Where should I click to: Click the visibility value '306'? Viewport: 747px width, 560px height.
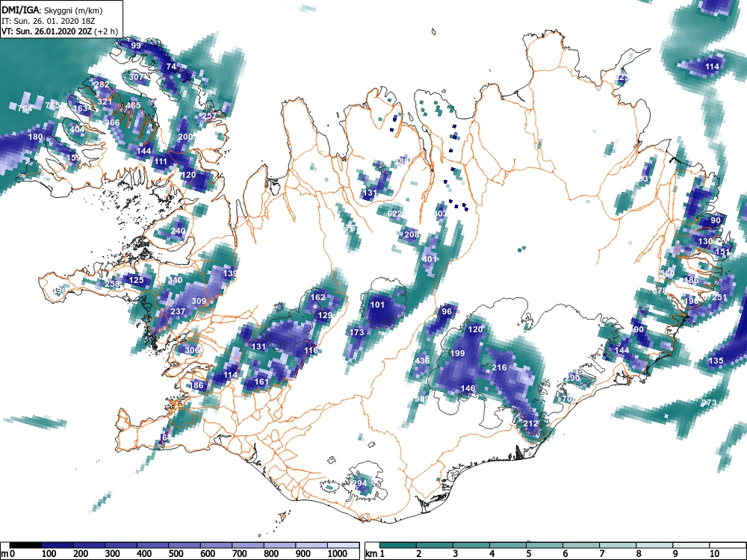tap(191, 350)
